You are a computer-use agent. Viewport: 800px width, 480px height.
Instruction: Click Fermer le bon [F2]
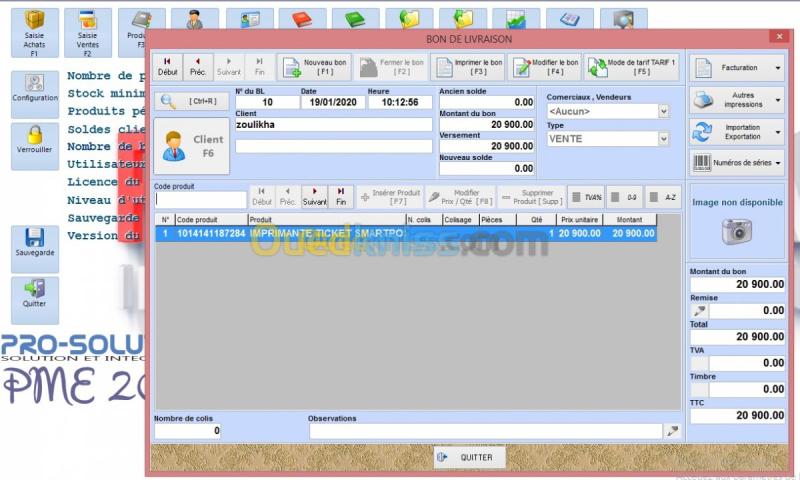pyautogui.click(x=391, y=67)
